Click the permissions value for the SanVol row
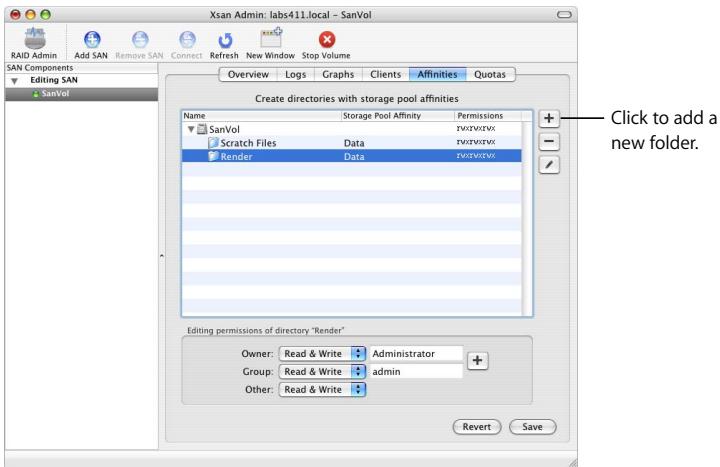This screenshot has height=467, width=720. pos(476,129)
